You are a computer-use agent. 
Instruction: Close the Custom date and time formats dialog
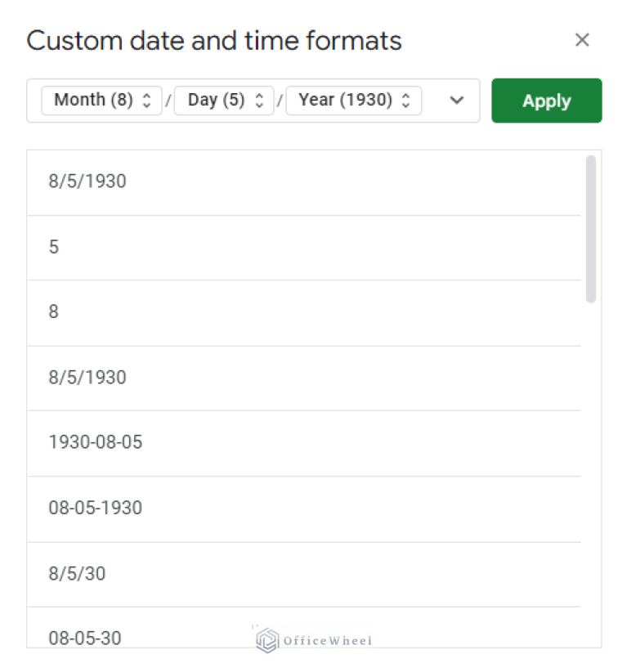(x=582, y=39)
